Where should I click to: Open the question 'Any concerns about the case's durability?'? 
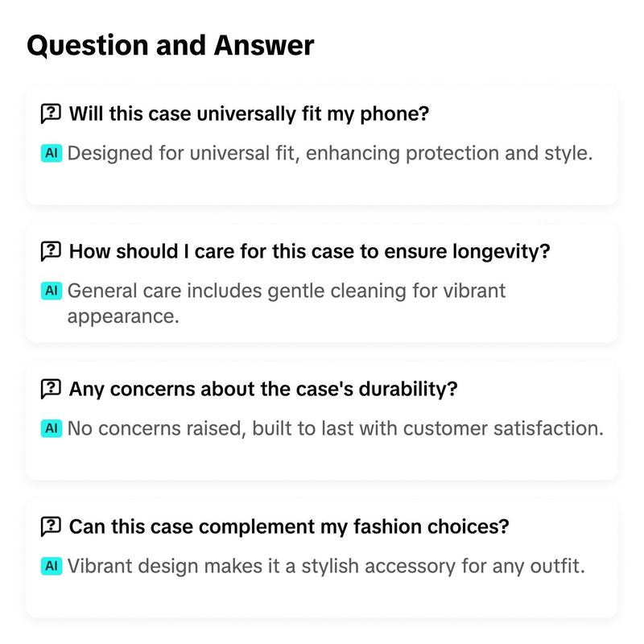tap(263, 389)
